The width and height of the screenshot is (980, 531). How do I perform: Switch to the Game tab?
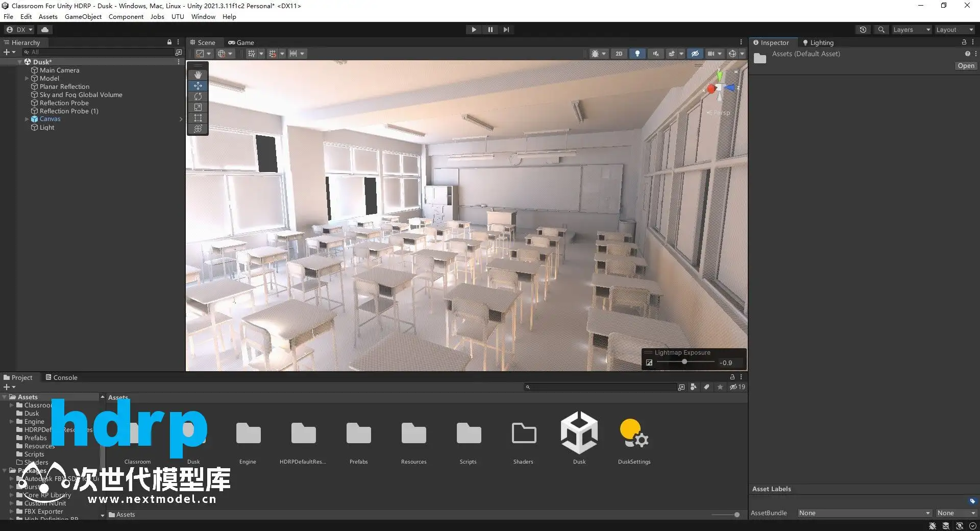[x=241, y=42]
